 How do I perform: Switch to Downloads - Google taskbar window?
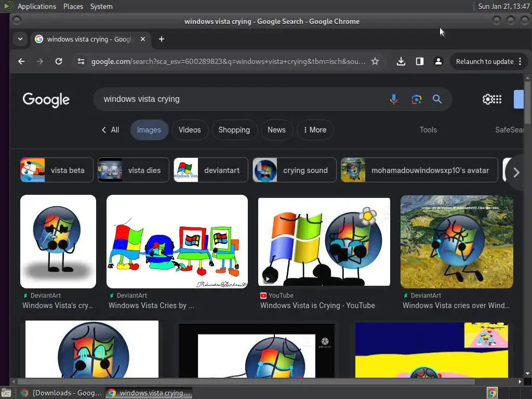pyautogui.click(x=62, y=393)
